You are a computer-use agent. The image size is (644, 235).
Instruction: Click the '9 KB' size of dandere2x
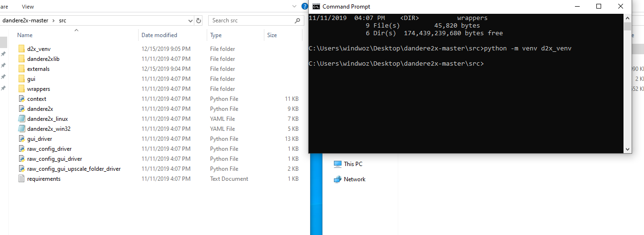[292, 109]
